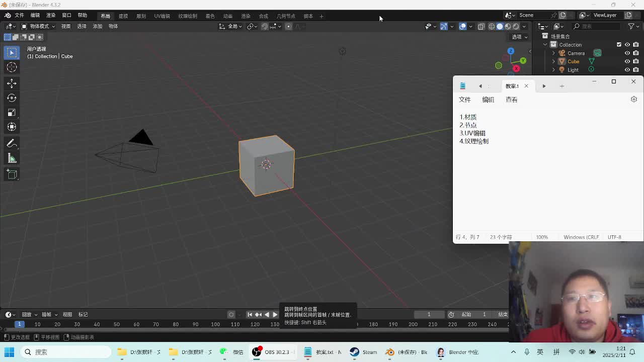Open Steam from the taskbar
Viewport: 644px width, 362px height.
click(363, 352)
